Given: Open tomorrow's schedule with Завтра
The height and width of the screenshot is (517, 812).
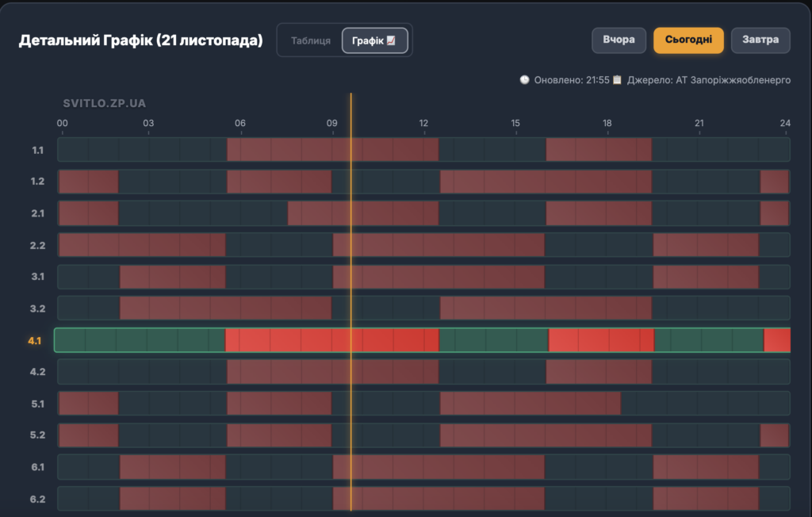Looking at the screenshot, I should pos(760,40).
